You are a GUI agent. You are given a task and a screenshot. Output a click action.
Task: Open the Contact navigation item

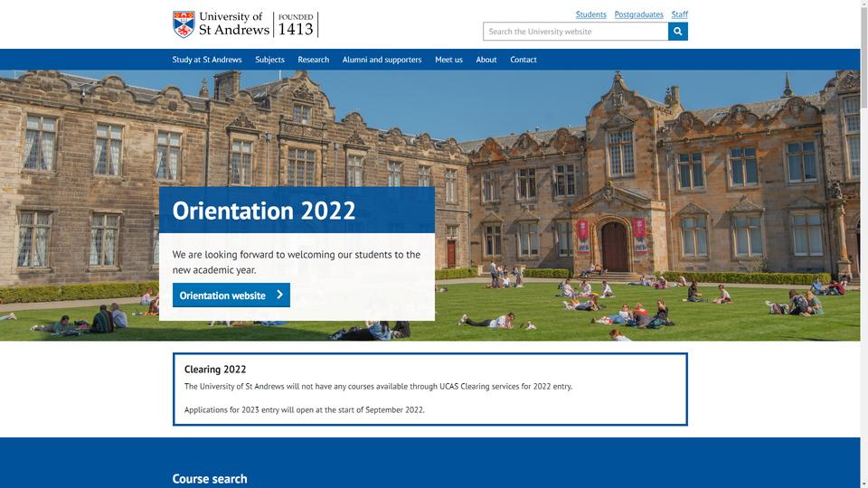524,60
